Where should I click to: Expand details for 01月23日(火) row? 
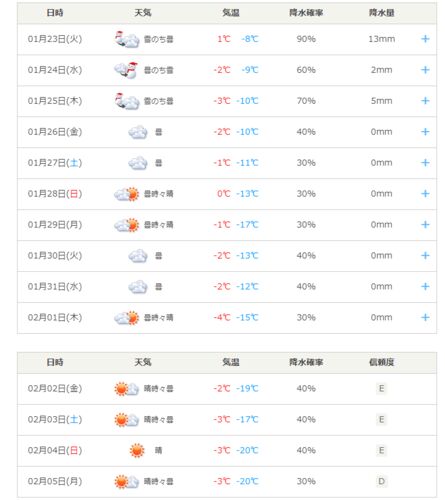click(425, 39)
